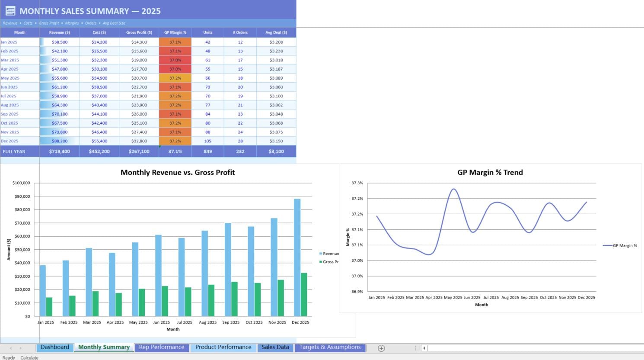Select the Cost ($) column header

tap(99, 32)
